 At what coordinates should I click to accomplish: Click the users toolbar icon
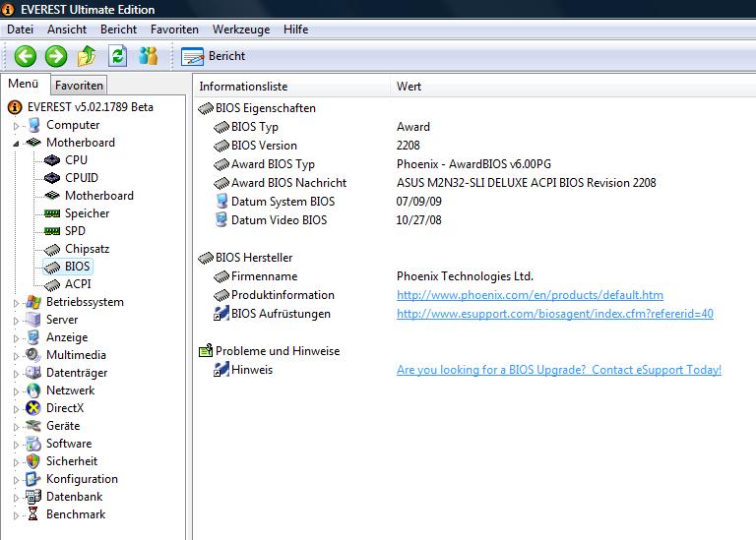tap(148, 56)
